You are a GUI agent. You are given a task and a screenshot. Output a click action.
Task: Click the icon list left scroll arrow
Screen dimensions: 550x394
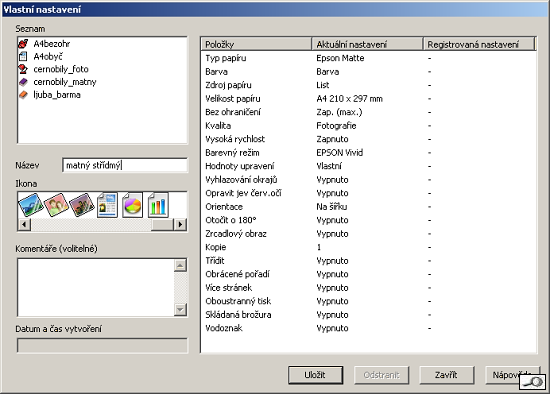coord(24,224)
